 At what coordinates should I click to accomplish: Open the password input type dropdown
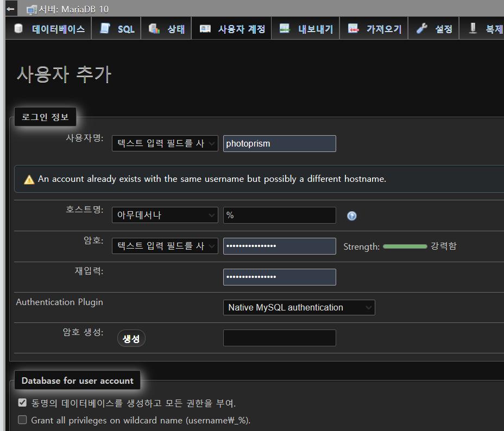tap(165, 246)
